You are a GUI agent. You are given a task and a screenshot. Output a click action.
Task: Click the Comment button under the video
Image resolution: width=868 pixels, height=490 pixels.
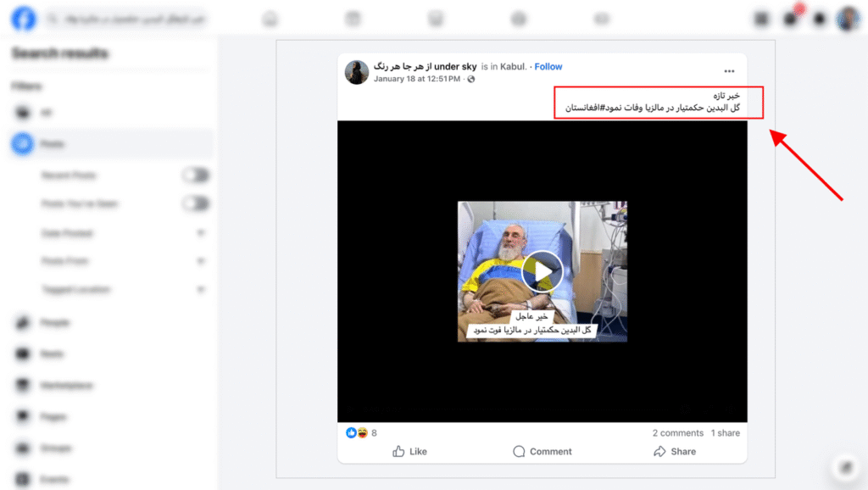click(x=542, y=452)
